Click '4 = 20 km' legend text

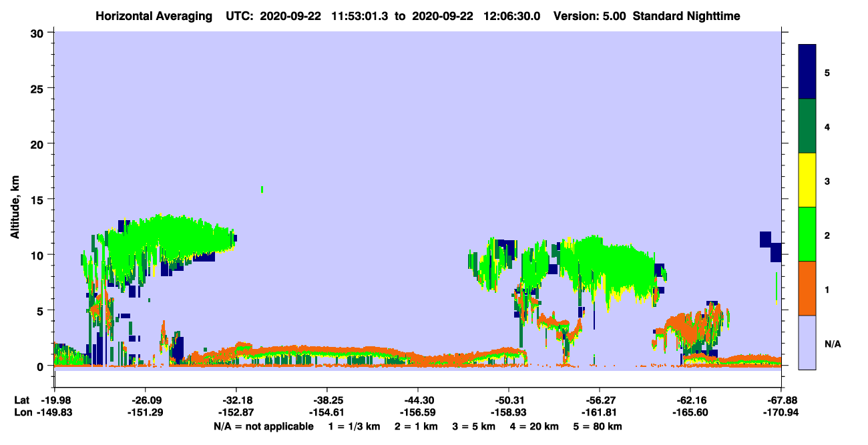coord(535,426)
